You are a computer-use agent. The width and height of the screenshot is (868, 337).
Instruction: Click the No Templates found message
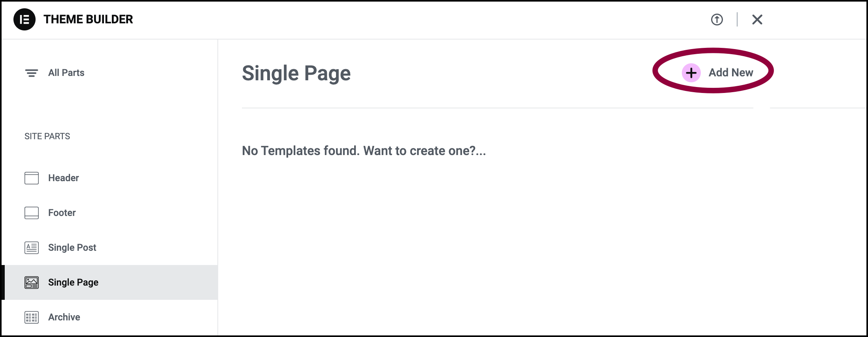pyautogui.click(x=364, y=151)
